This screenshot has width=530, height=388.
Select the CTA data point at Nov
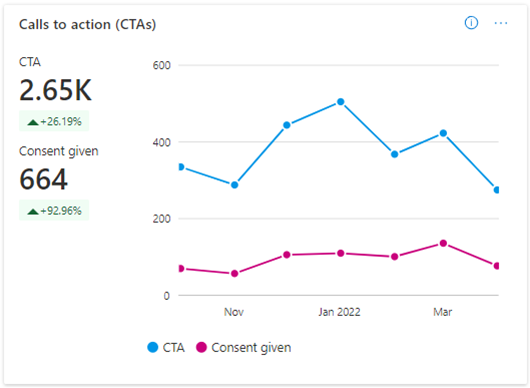click(234, 185)
